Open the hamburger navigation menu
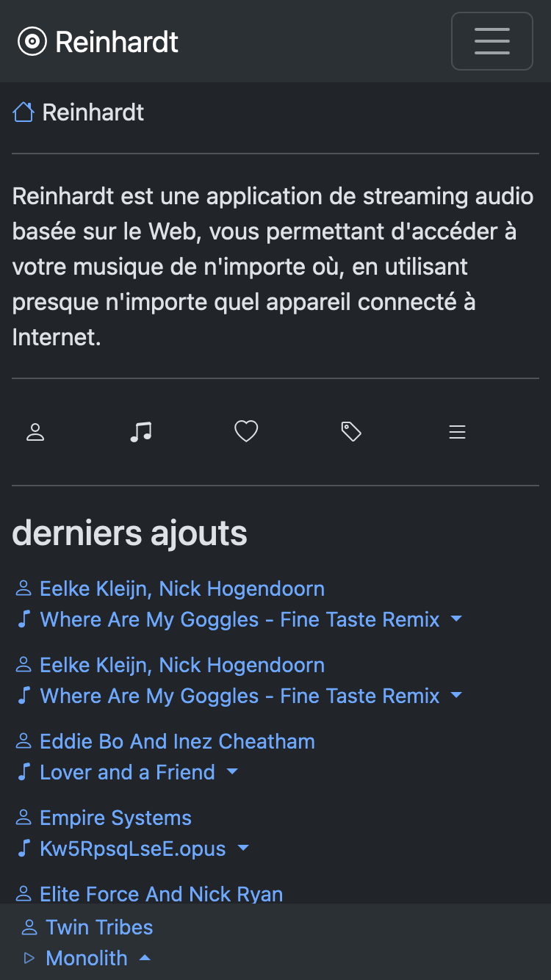The image size is (551, 980). pos(491,41)
